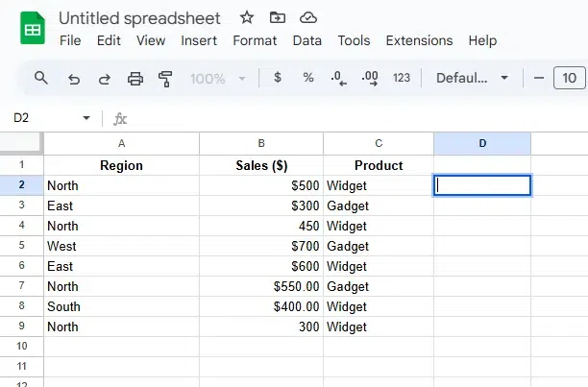Print the spreadsheet

click(135, 78)
